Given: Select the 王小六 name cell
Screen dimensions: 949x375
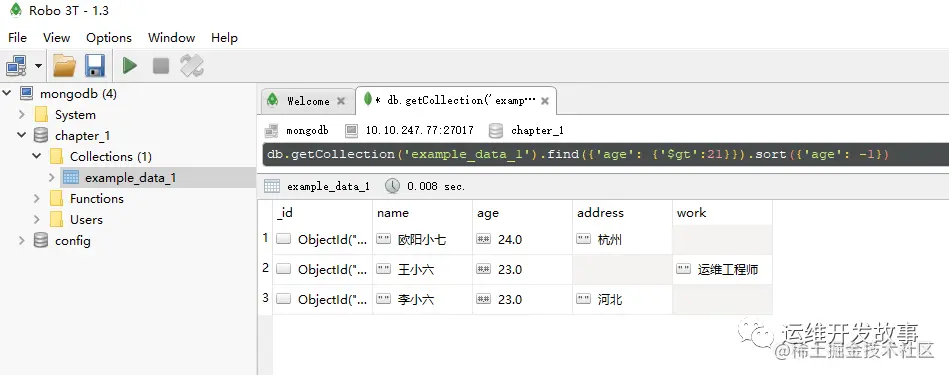Looking at the screenshot, I should (422, 270).
